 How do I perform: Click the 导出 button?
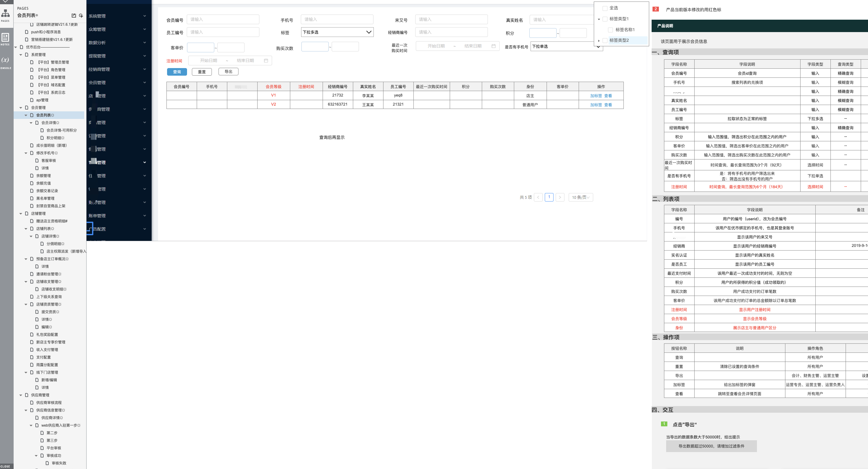[x=229, y=71]
